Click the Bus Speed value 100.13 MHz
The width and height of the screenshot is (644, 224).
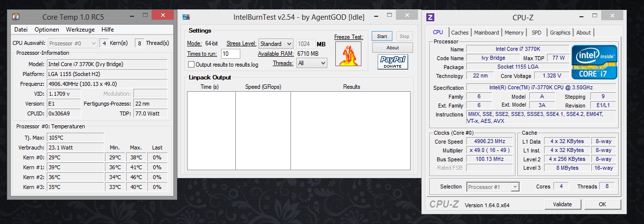point(490,159)
